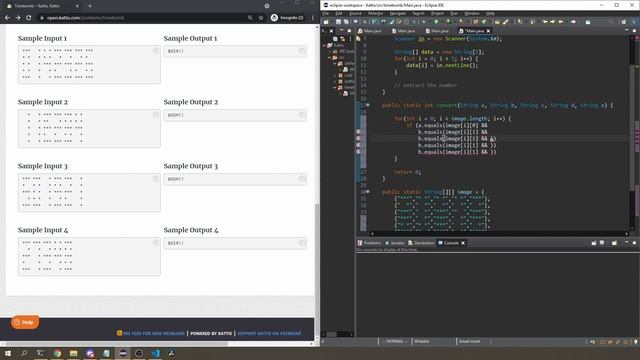Click editor horizontal scrollbar

tap(498, 234)
